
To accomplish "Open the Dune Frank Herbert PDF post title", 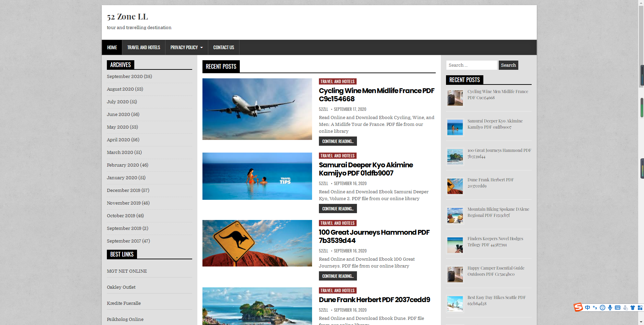I will point(374,300).
